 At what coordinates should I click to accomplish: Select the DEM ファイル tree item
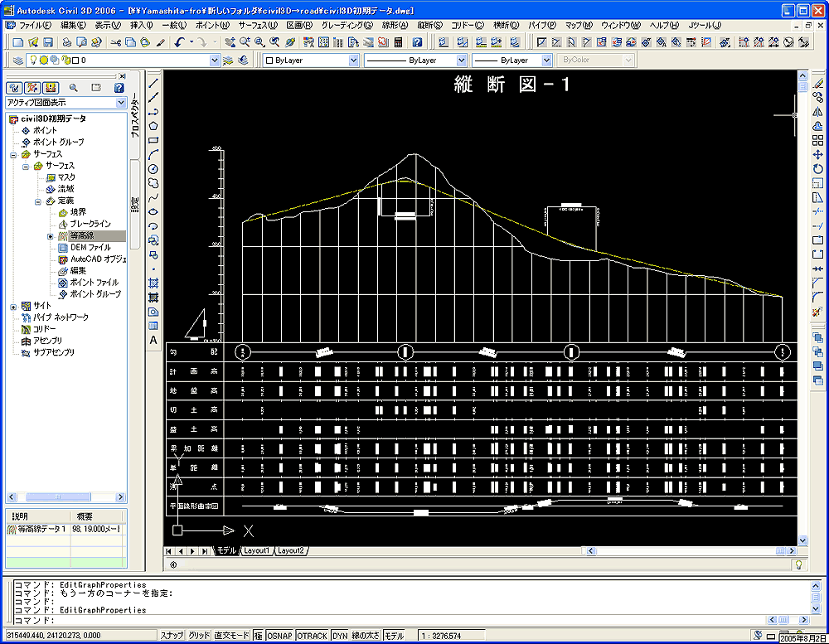90,247
